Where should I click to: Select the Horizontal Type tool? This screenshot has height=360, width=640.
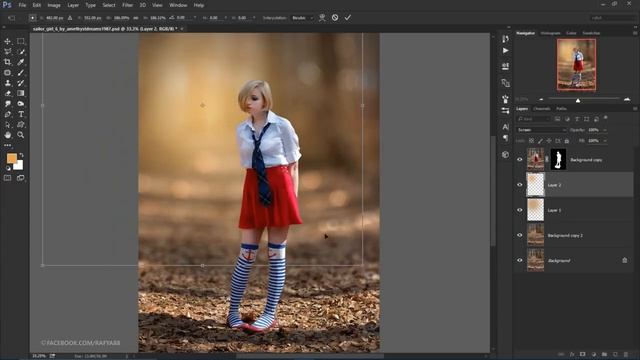[x=20, y=114]
